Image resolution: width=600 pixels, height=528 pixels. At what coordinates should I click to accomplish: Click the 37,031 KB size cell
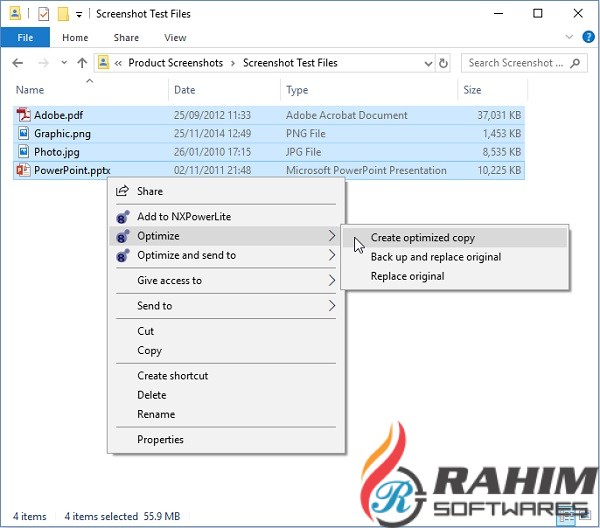tap(499, 115)
